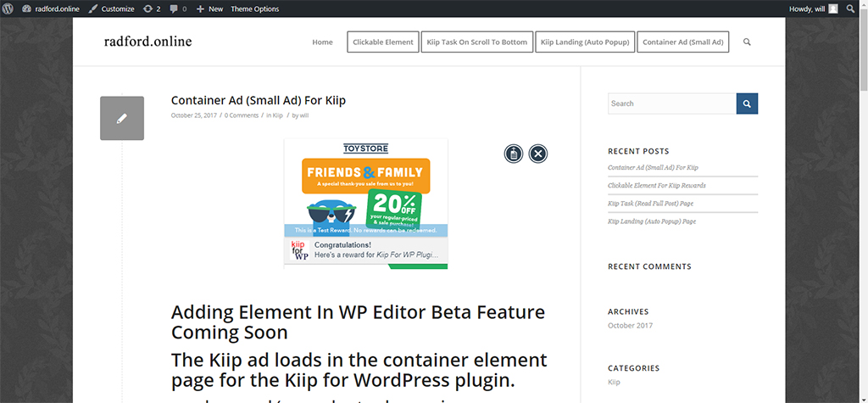Viewport: 868px width, 403px height.
Task: Open the Kiip link under Categories
Action: (614, 382)
